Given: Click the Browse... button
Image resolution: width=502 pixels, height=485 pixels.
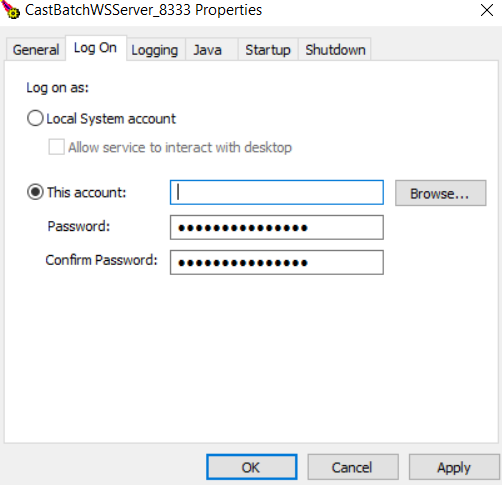Looking at the screenshot, I should 441,193.
